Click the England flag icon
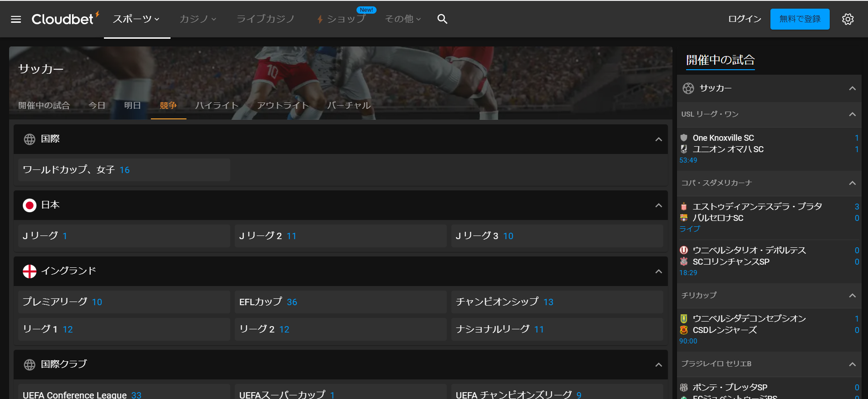The width and height of the screenshot is (868, 399). point(30,271)
